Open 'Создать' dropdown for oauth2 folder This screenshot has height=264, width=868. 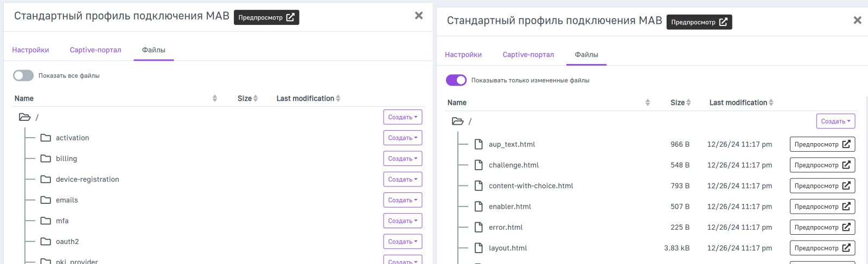(403, 242)
